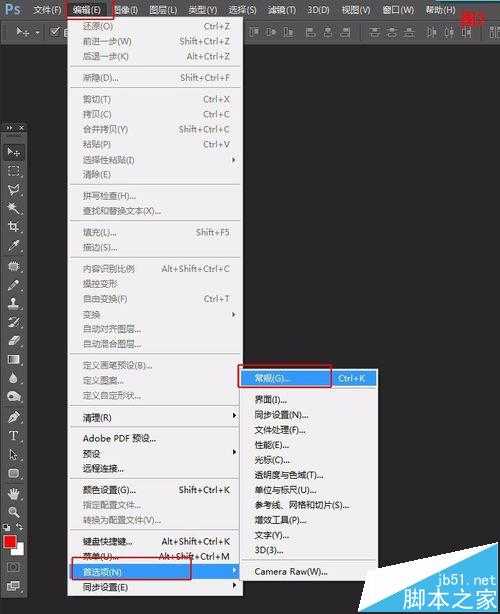Viewport: 500px width, 614px height.
Task: Select the Dodge tool
Action: [x=14, y=397]
